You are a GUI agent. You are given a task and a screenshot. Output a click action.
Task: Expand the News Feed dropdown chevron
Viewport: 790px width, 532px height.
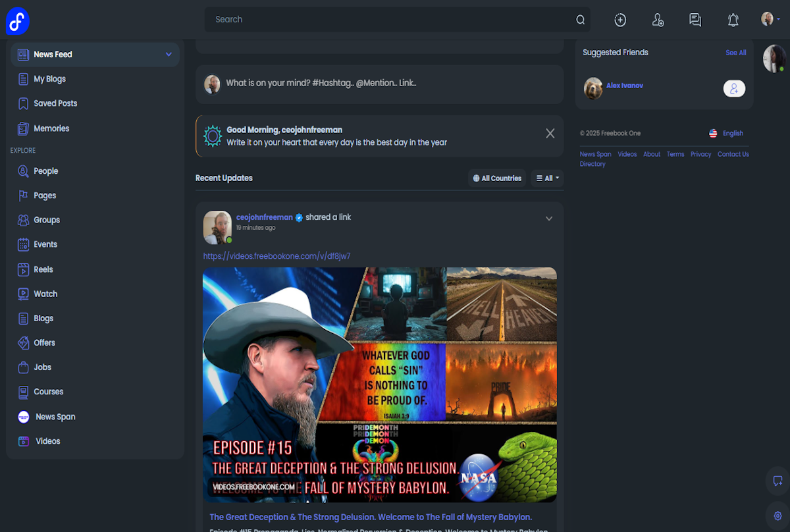(169, 55)
